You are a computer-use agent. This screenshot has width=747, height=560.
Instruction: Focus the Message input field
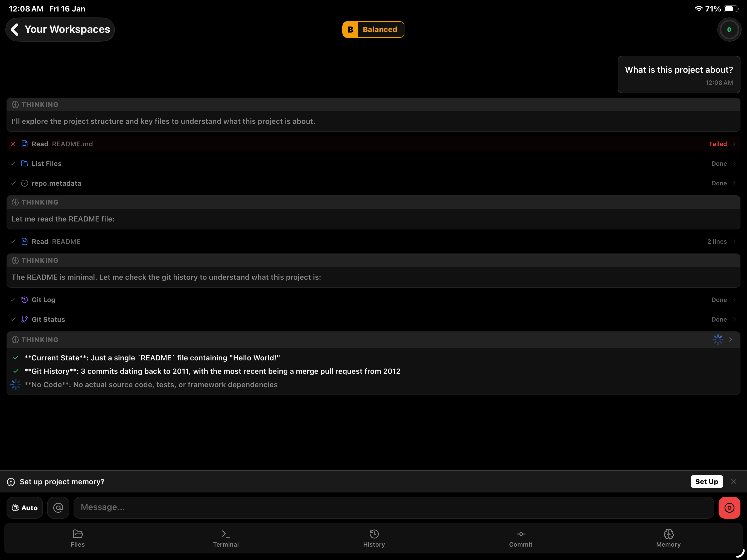pyautogui.click(x=393, y=507)
